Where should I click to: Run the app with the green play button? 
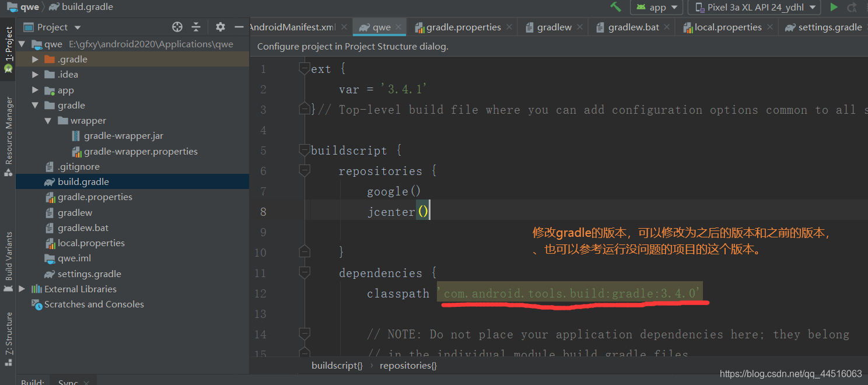tap(834, 7)
